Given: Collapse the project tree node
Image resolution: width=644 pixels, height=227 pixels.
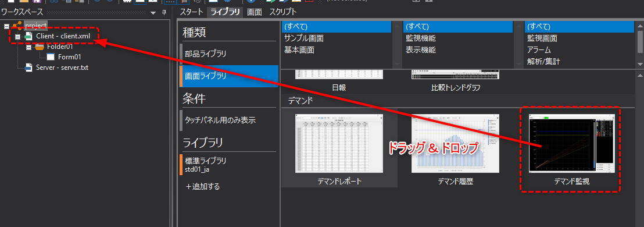Looking at the screenshot, I should click(x=6, y=26).
